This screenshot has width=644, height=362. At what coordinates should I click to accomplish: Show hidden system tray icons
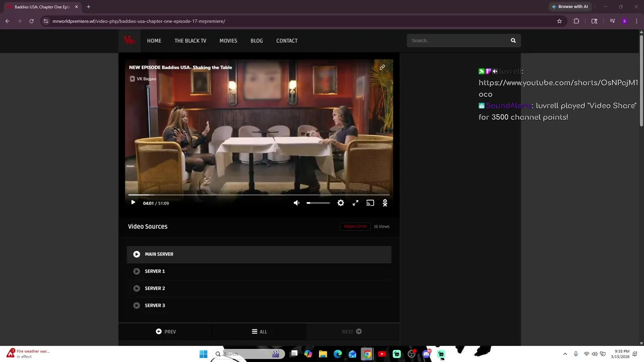[x=565, y=354]
